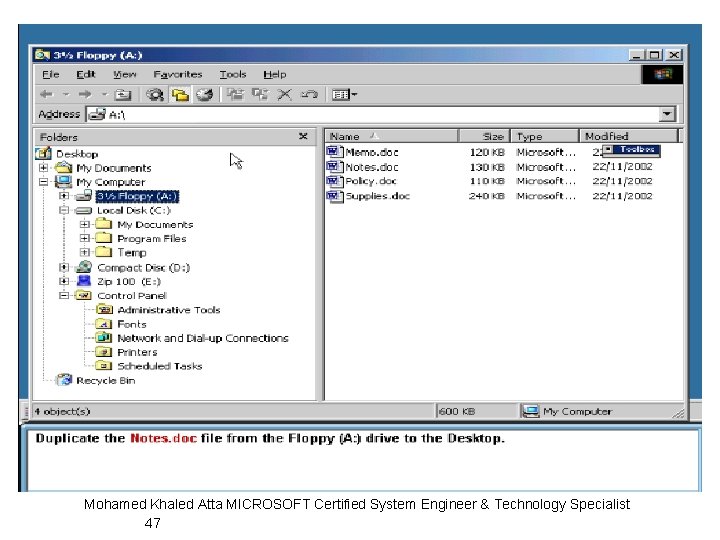This screenshot has height=540, width=720.
Task: Open the View menu
Action: [x=124, y=74]
